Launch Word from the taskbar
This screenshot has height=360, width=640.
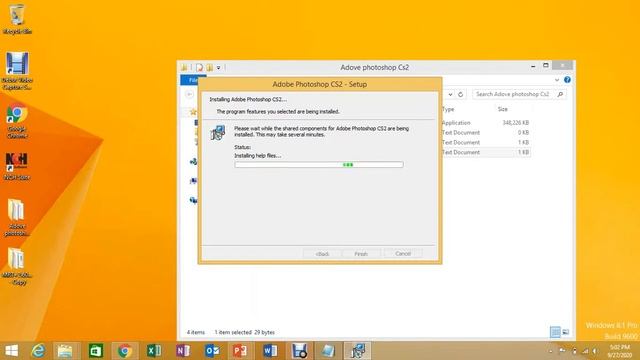tap(270, 351)
